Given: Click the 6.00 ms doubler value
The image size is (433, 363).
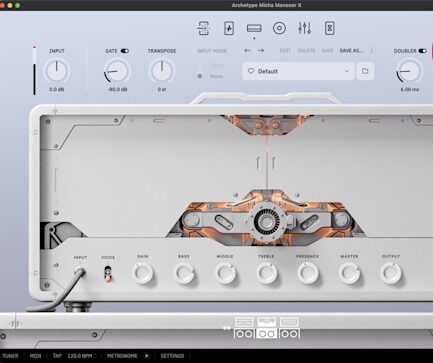Looking at the screenshot, I should click(410, 89).
